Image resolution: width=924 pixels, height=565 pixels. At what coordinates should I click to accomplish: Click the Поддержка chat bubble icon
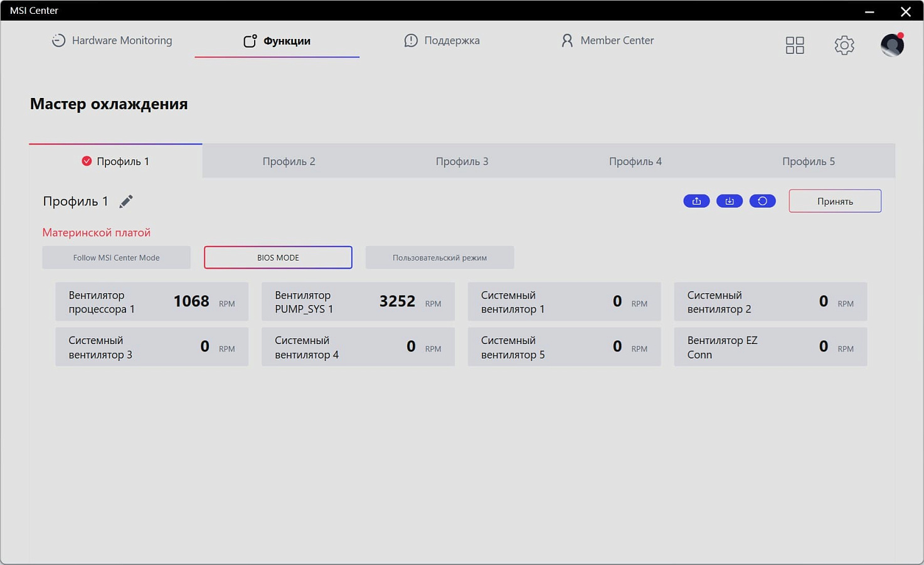point(411,41)
